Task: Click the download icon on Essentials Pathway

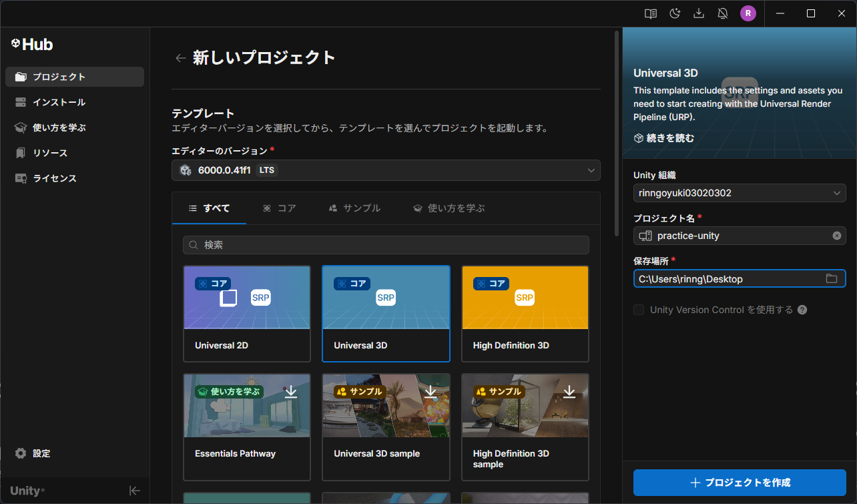Action: coord(291,391)
